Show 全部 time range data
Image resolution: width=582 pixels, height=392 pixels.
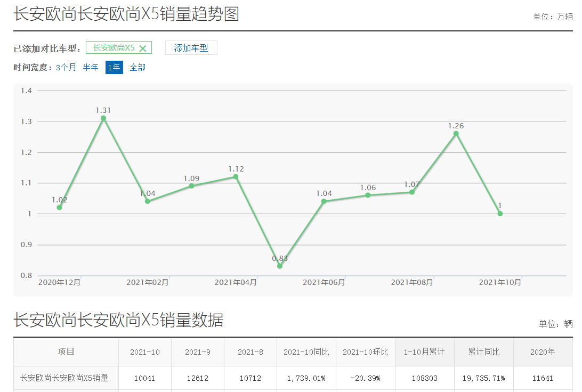pos(138,67)
